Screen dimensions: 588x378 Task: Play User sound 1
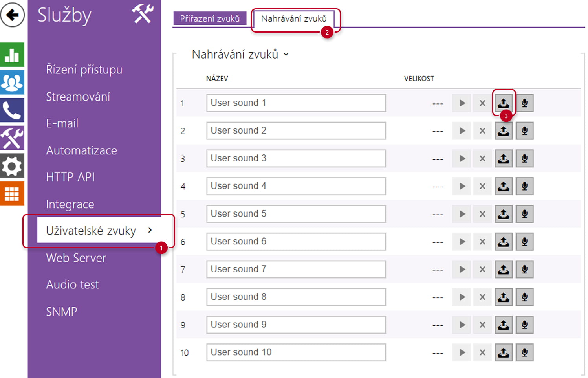coord(462,103)
